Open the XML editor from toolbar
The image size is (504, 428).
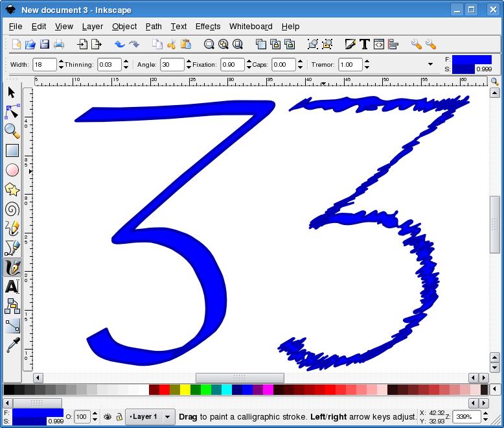(379, 44)
